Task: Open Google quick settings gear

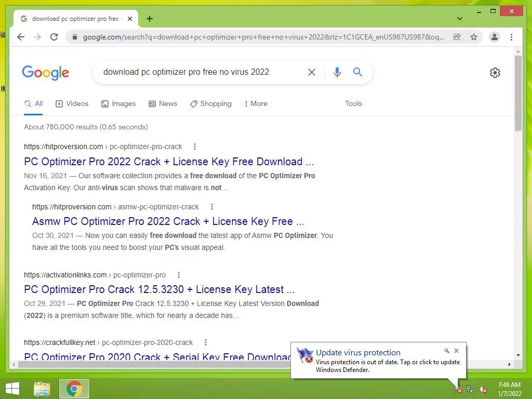Action: click(x=495, y=73)
